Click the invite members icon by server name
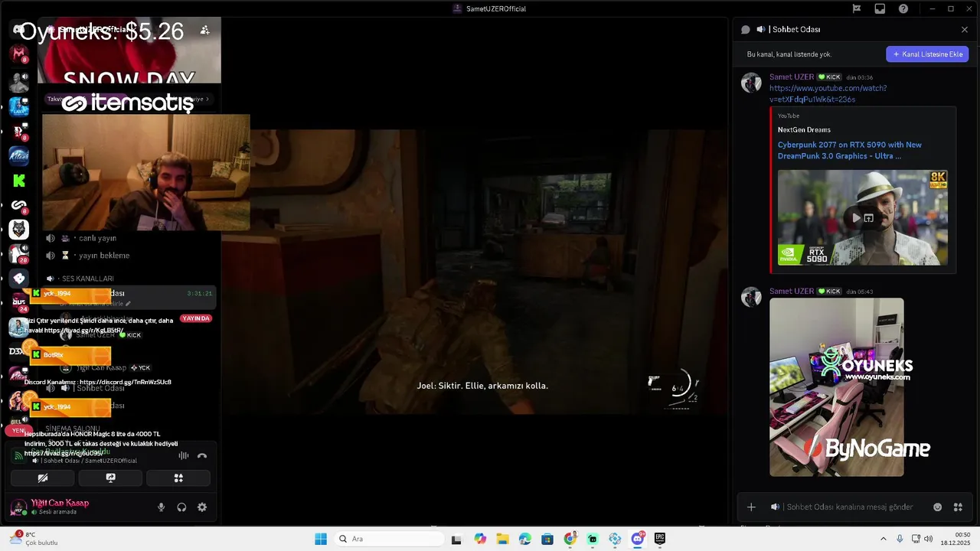Screen dimensions: 980x551 [x=204, y=30]
